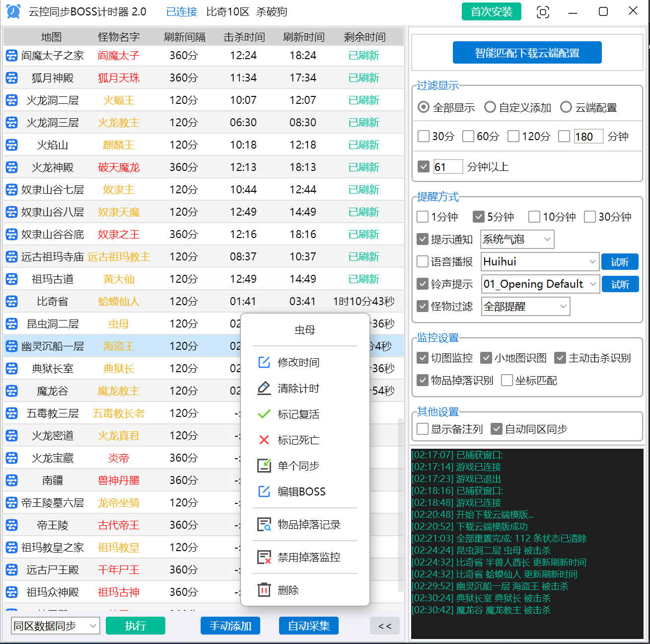The height and width of the screenshot is (644, 650).
Task: Click the 61 分钟以上 input field
Action: [x=448, y=166]
